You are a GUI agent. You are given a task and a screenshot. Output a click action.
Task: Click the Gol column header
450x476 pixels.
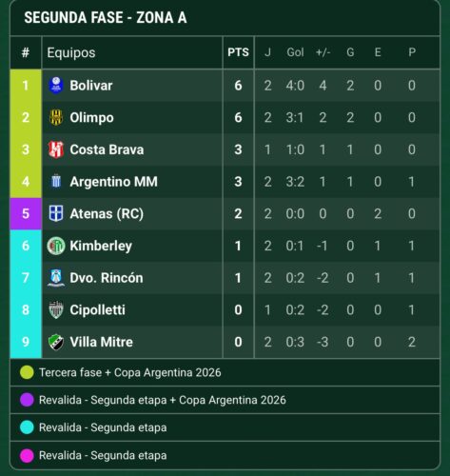point(295,52)
